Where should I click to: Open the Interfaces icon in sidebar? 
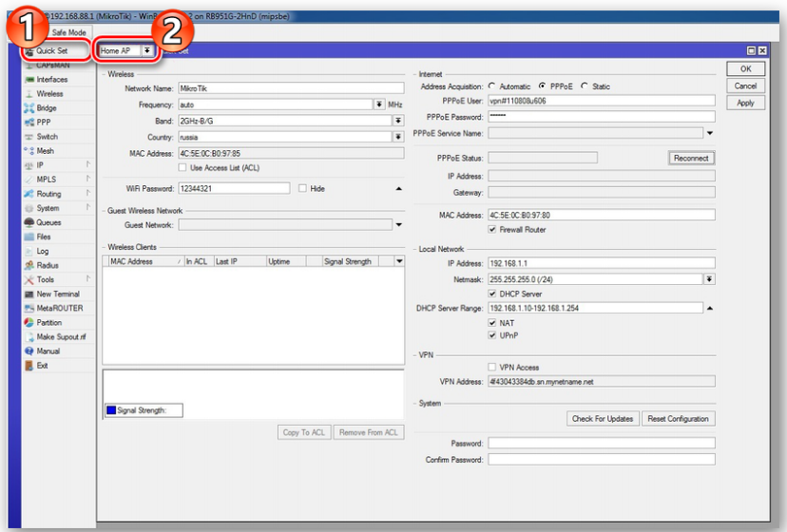29,80
